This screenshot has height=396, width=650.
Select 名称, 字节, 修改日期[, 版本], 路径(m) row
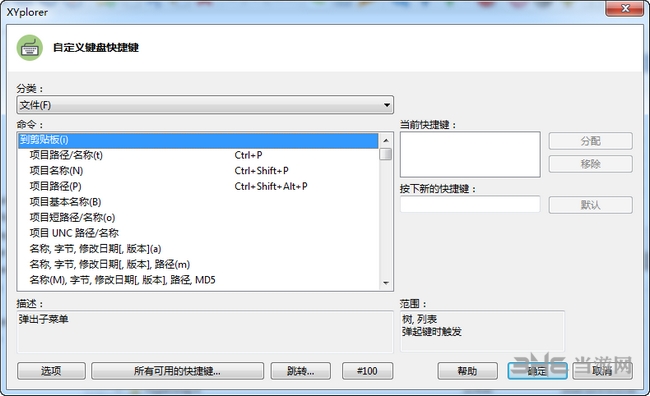click(x=198, y=265)
